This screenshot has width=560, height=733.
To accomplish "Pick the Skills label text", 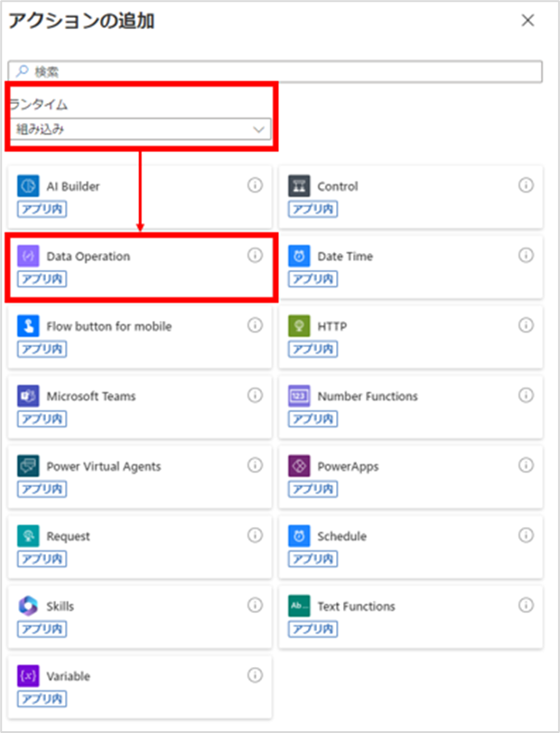I will pos(61,606).
